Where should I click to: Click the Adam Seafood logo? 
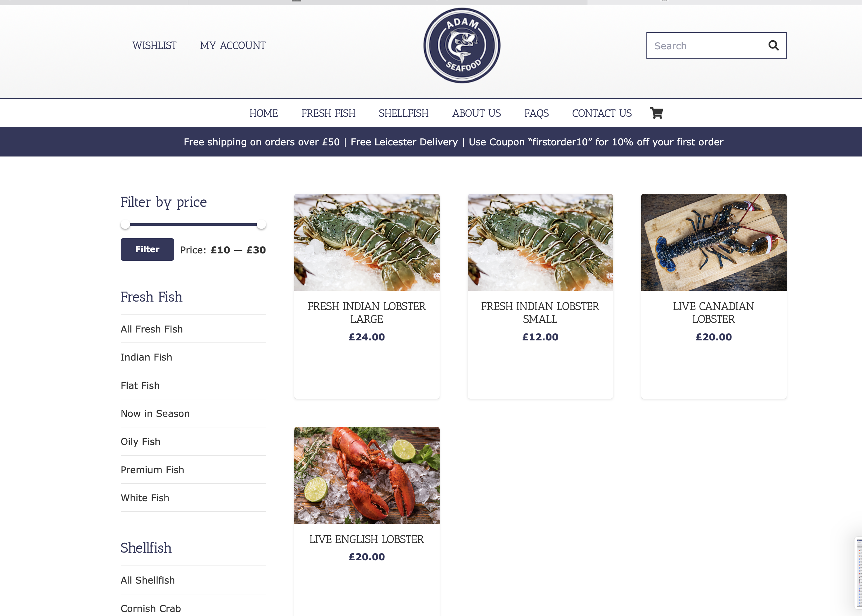tap(462, 46)
